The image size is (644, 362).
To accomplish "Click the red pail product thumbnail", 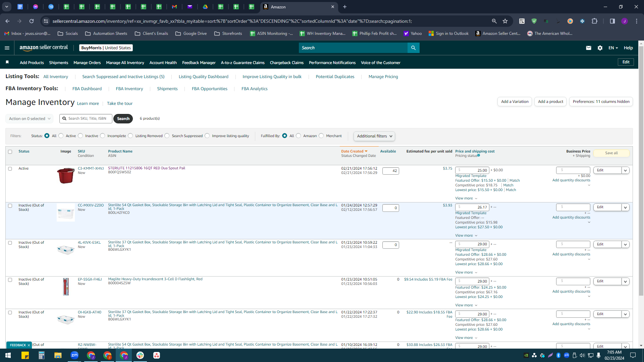I will click(x=66, y=176).
